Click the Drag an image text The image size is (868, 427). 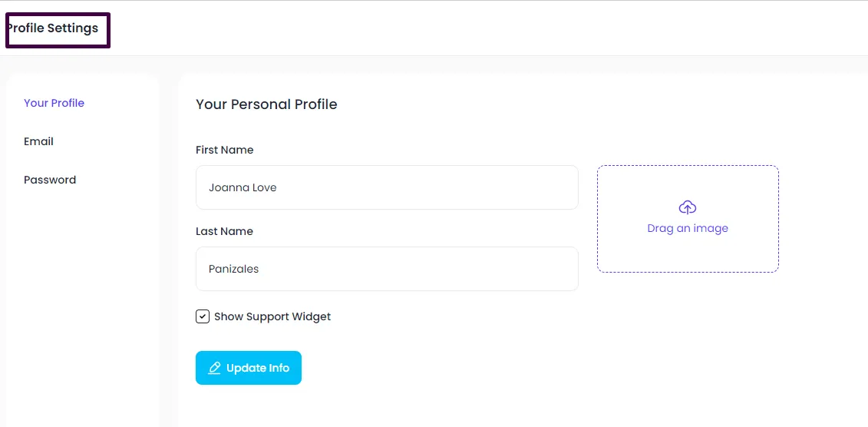coord(688,228)
